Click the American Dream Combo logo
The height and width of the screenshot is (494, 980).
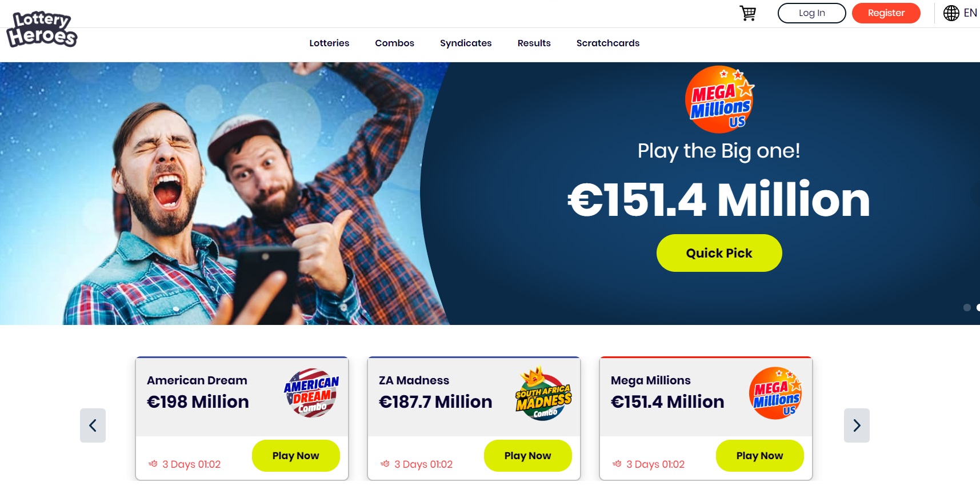point(311,393)
